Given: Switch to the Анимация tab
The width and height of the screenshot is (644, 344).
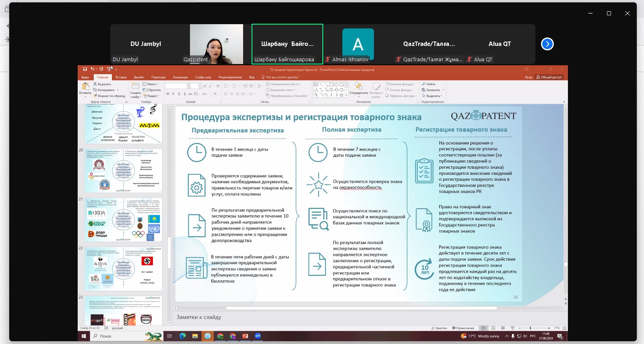Looking at the screenshot, I should 180,77.
